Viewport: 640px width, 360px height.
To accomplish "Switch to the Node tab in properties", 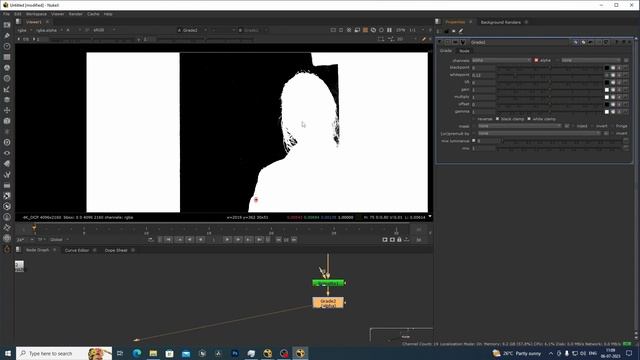I will [x=464, y=51].
